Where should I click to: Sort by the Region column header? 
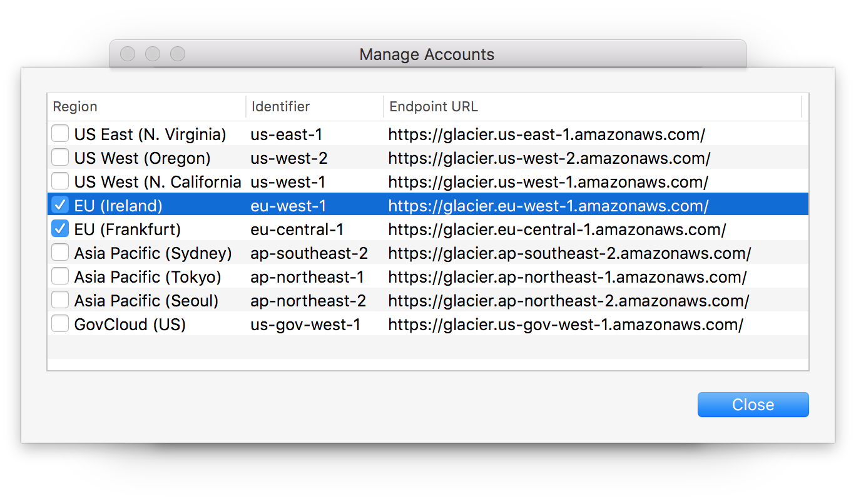click(x=146, y=107)
